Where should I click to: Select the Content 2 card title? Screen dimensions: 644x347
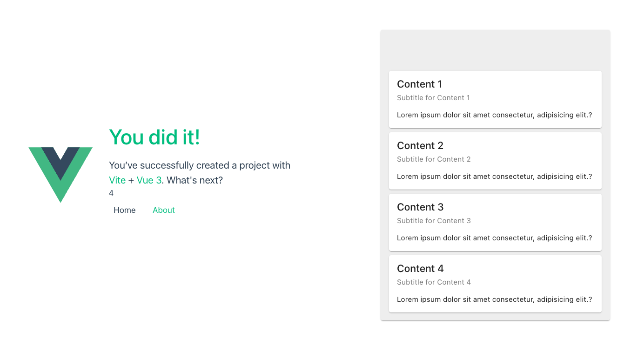(420, 146)
